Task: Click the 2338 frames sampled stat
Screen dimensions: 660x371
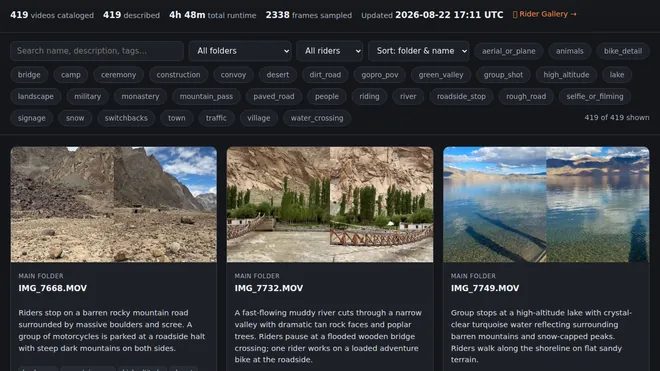Action: (x=309, y=15)
